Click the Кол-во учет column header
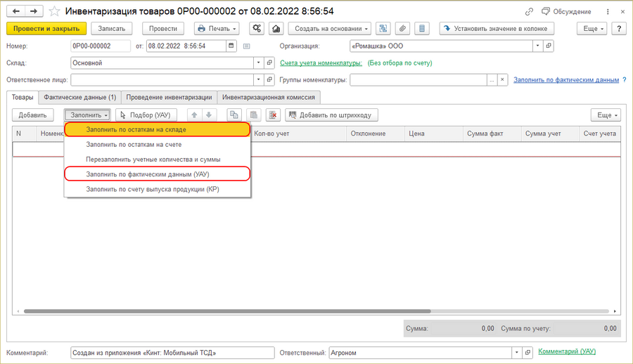The width and height of the screenshot is (633, 364). tap(298, 134)
